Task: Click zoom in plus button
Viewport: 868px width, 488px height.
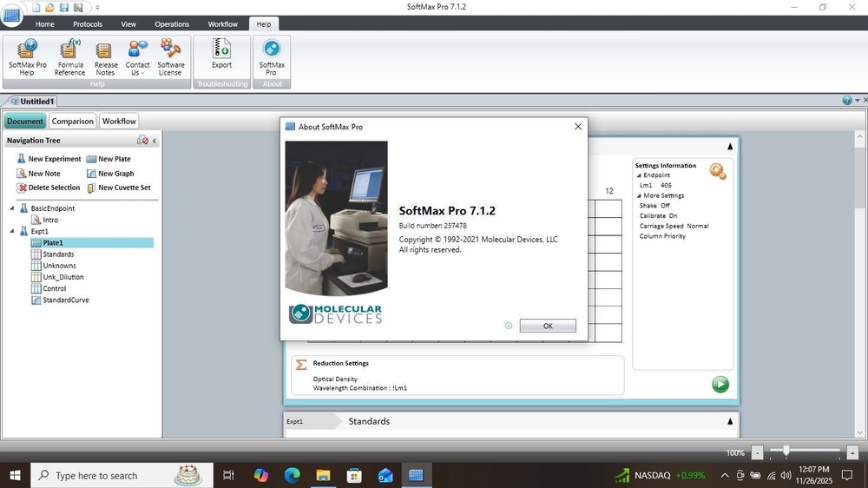Action: pyautogui.click(x=852, y=452)
